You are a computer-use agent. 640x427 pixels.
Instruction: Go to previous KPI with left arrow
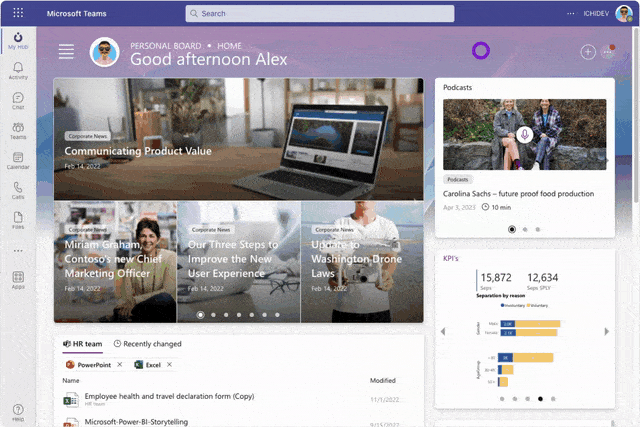point(443,331)
